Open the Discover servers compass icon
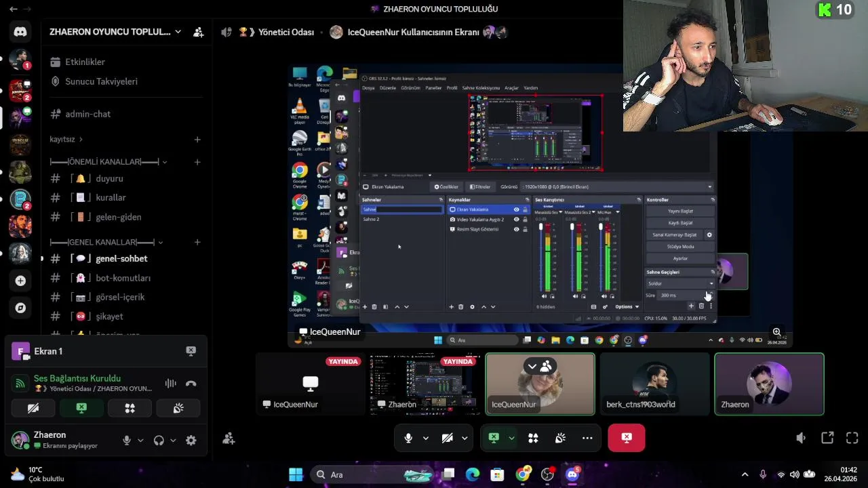The image size is (868, 488). (x=20, y=308)
